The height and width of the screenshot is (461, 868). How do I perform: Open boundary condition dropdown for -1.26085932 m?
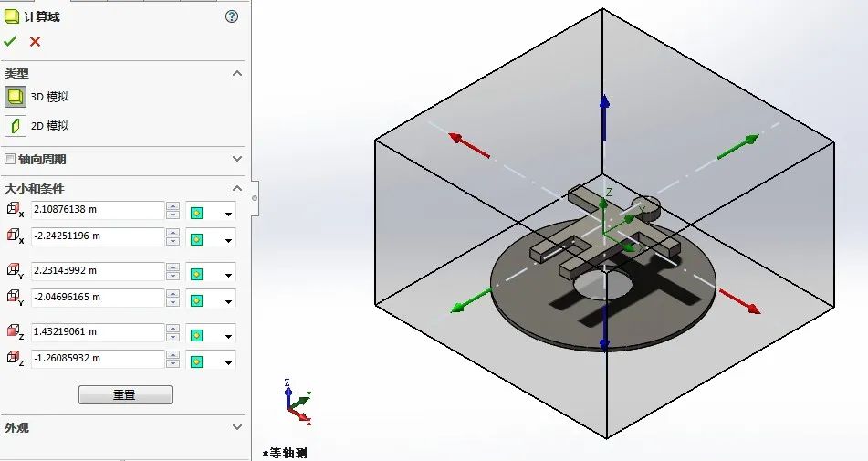tap(229, 361)
